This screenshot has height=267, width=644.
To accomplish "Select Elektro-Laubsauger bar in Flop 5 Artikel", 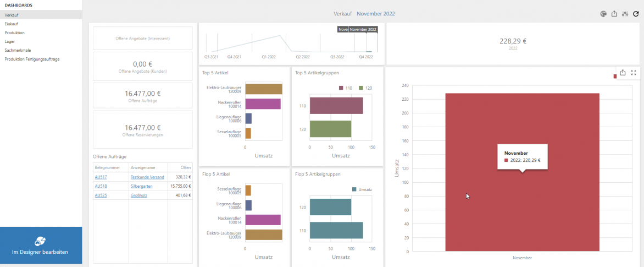I will click(x=264, y=235).
